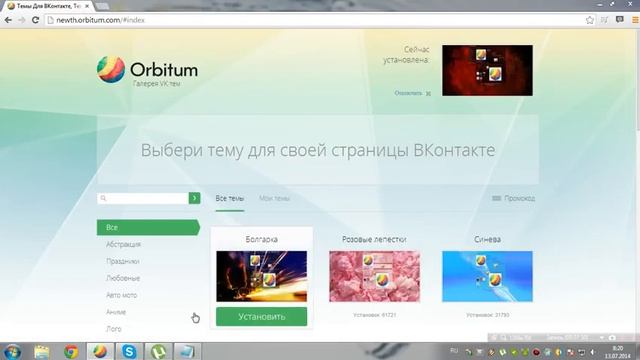
Task: Click the camera icon in the recorder overlay
Action: (x=612, y=338)
